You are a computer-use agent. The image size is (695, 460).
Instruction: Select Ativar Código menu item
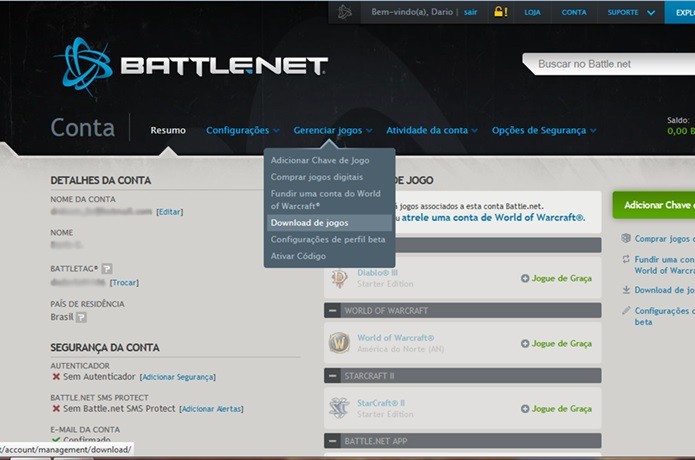click(x=298, y=256)
